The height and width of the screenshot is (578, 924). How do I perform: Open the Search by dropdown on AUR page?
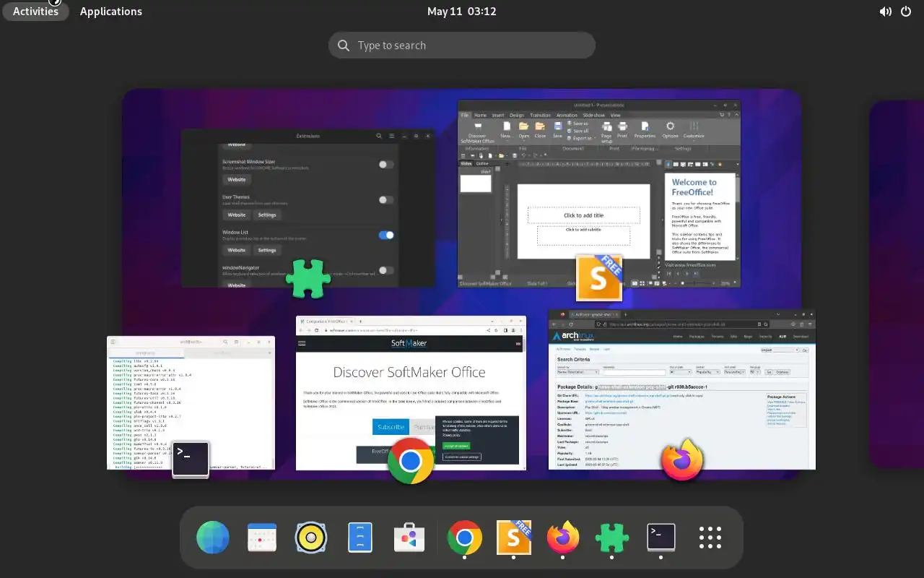578,372
